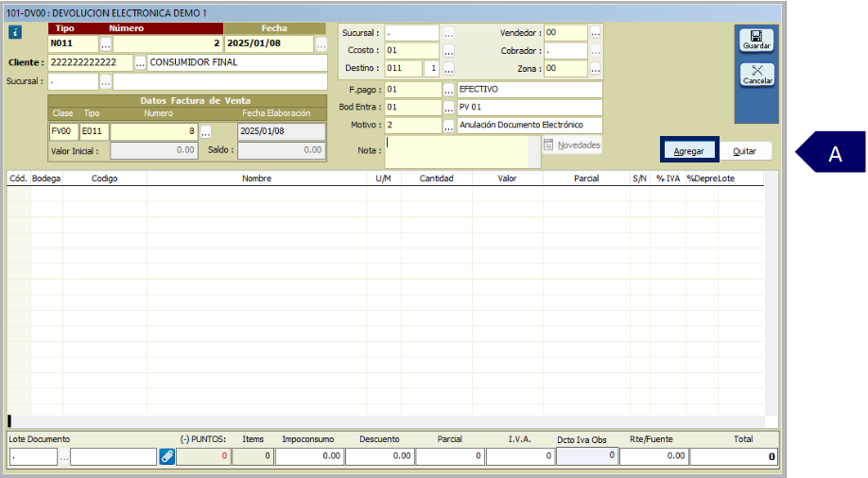Open lookup beside left Sucursal field
Viewport: 868px width, 478px height.
(x=106, y=82)
